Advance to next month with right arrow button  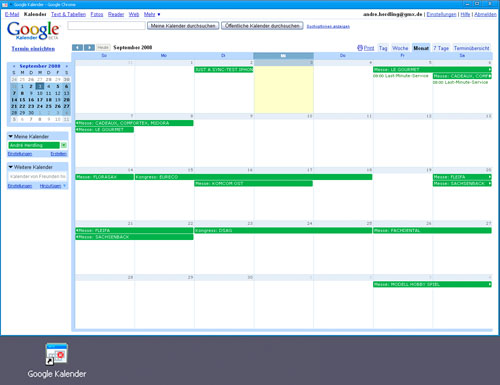click(89, 48)
